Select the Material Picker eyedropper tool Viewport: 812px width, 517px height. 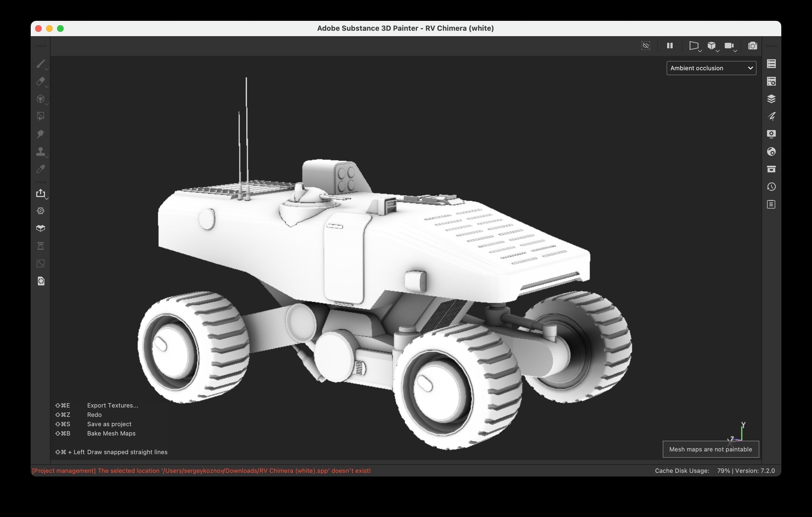(x=41, y=169)
